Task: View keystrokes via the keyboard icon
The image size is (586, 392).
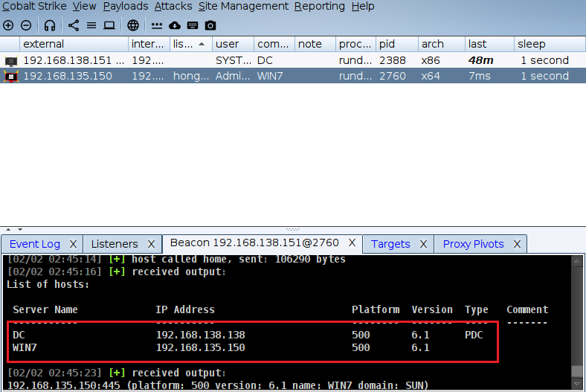Action: click(x=193, y=25)
